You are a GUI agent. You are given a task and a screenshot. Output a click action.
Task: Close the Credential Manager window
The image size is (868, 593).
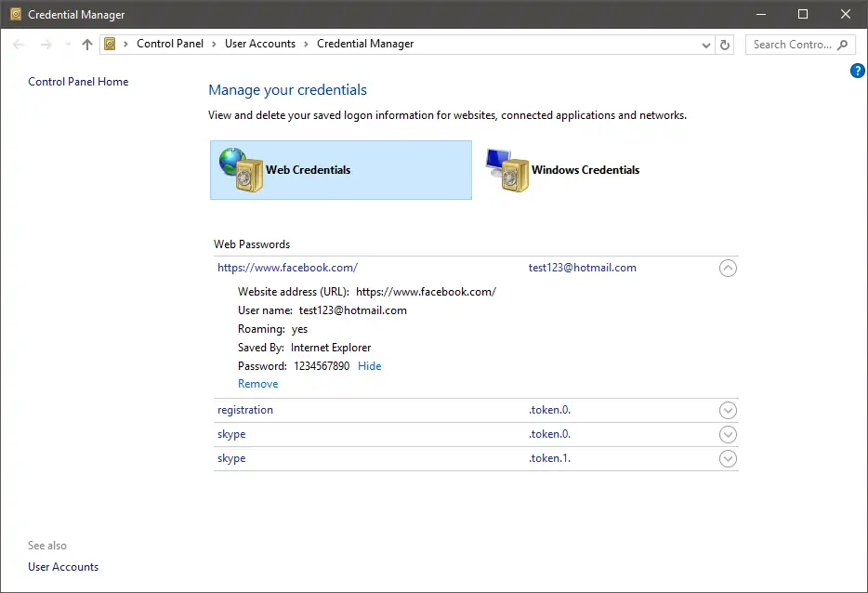[x=846, y=14]
